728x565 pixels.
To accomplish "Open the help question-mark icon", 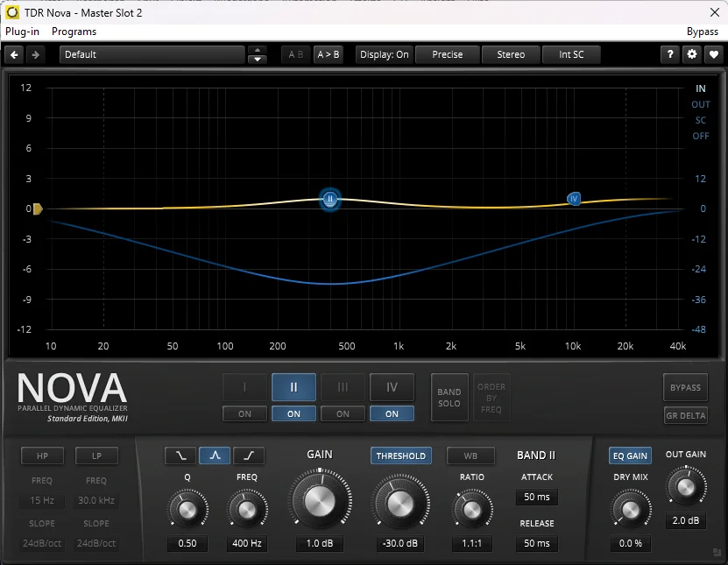I will [670, 54].
